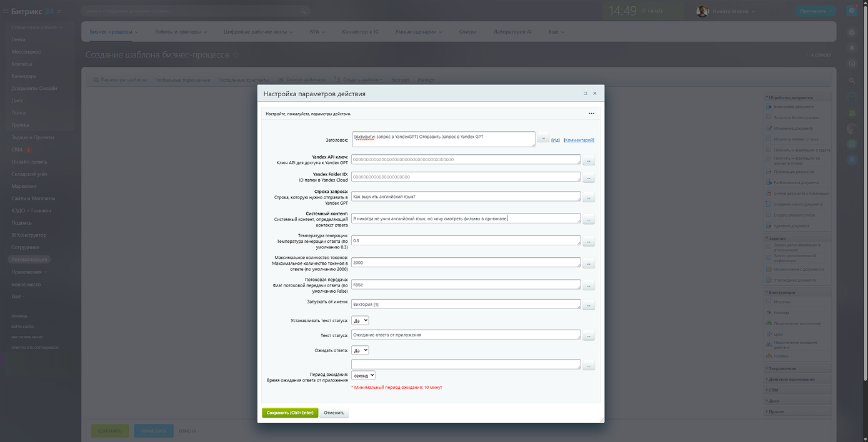The height and width of the screenshot is (442, 868).
Task: Select Автоматизация in left sidebar
Action: [29, 259]
